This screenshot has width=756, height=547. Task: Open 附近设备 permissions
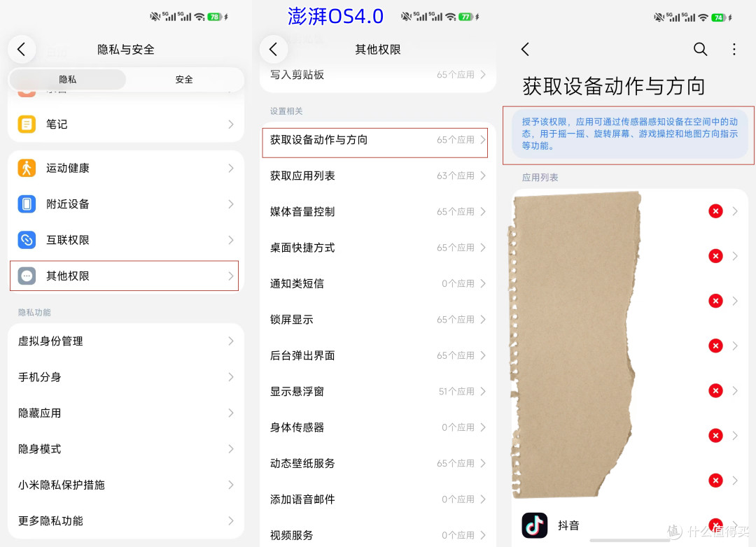click(x=126, y=204)
